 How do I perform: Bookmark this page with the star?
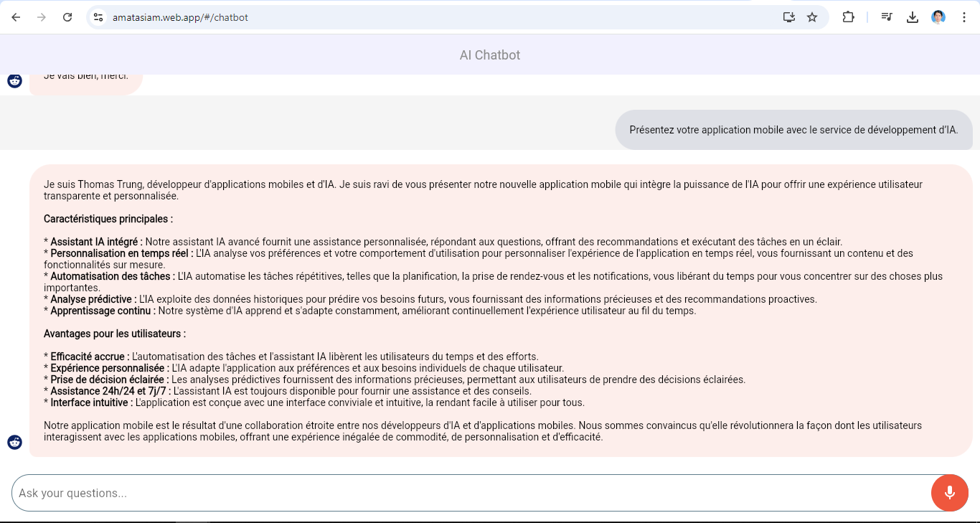click(812, 17)
